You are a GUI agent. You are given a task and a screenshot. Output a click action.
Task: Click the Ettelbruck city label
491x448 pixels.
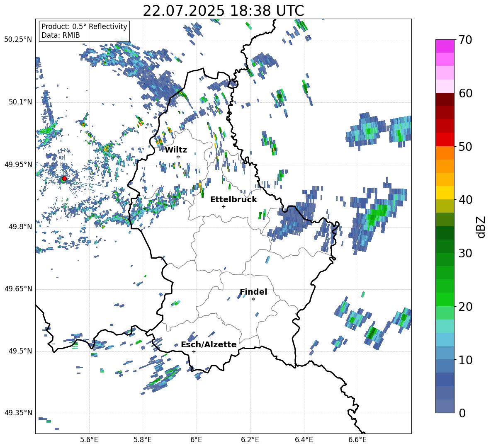[x=233, y=200]
